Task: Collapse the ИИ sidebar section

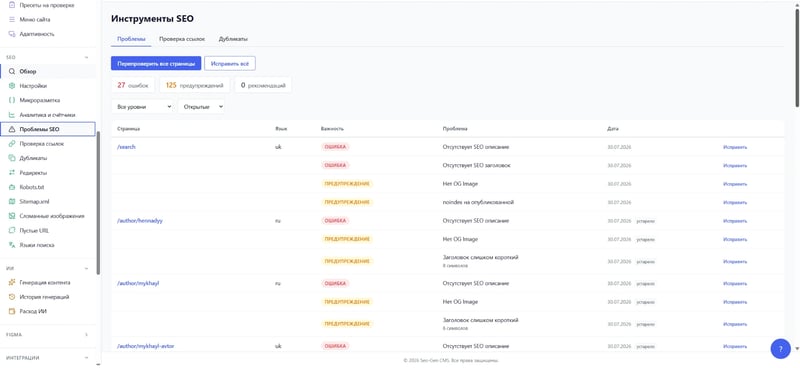Action: coord(86,268)
